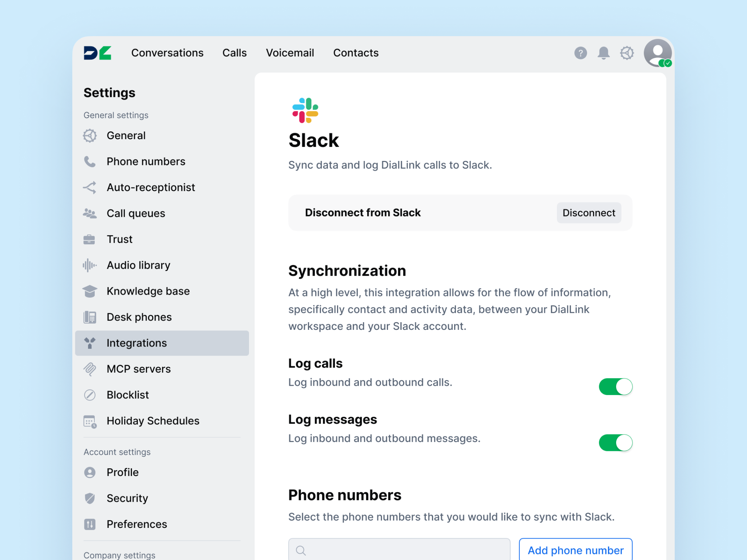This screenshot has height=560, width=747.
Task: Select Blocklist in the sidebar
Action: 128,395
